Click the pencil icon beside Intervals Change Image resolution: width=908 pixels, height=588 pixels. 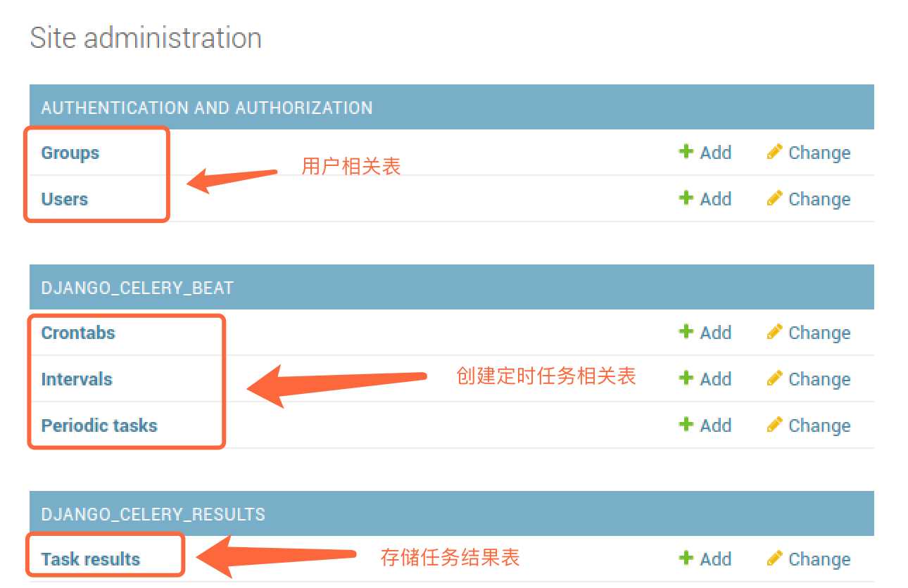click(774, 378)
